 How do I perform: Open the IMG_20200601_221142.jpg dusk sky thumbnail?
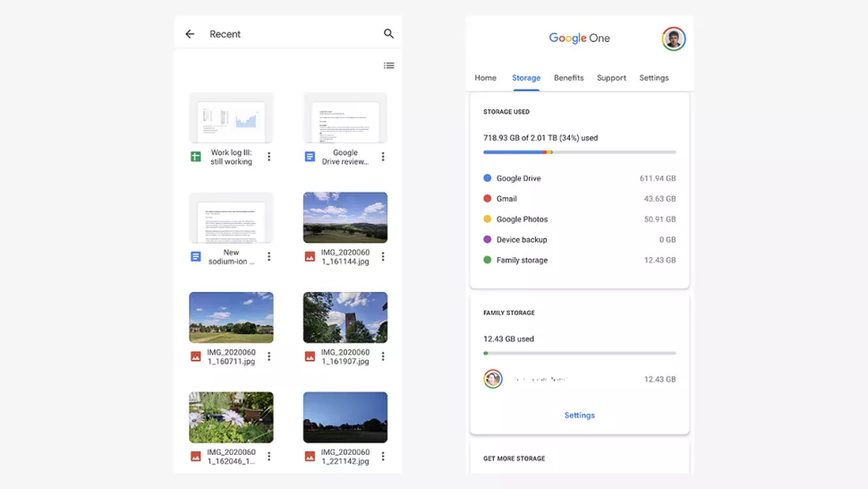pos(345,417)
